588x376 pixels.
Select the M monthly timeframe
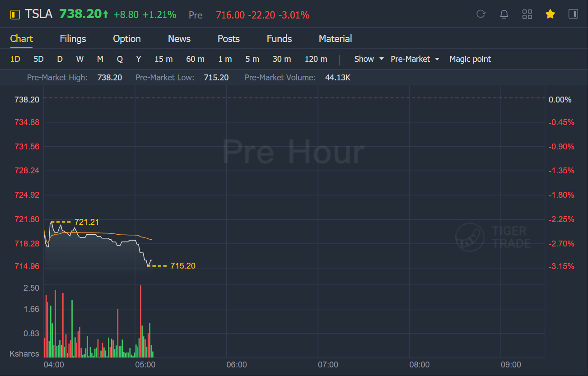(100, 59)
